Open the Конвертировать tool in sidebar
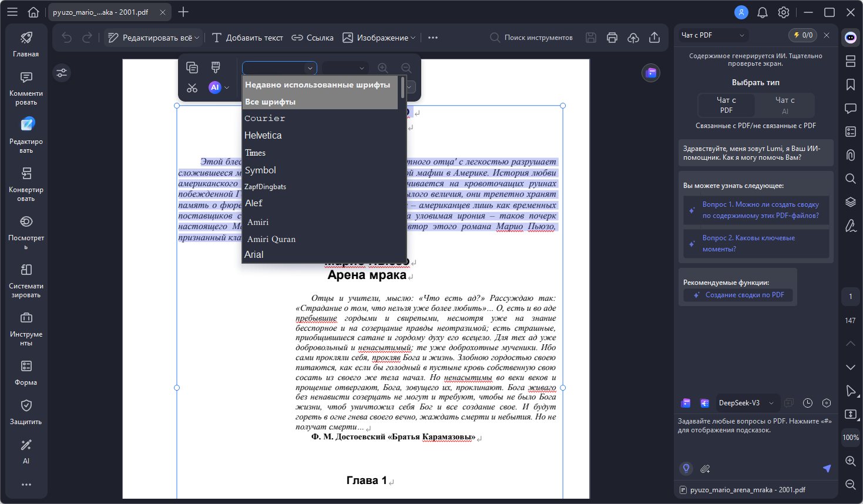This screenshot has width=863, height=504. tap(26, 183)
